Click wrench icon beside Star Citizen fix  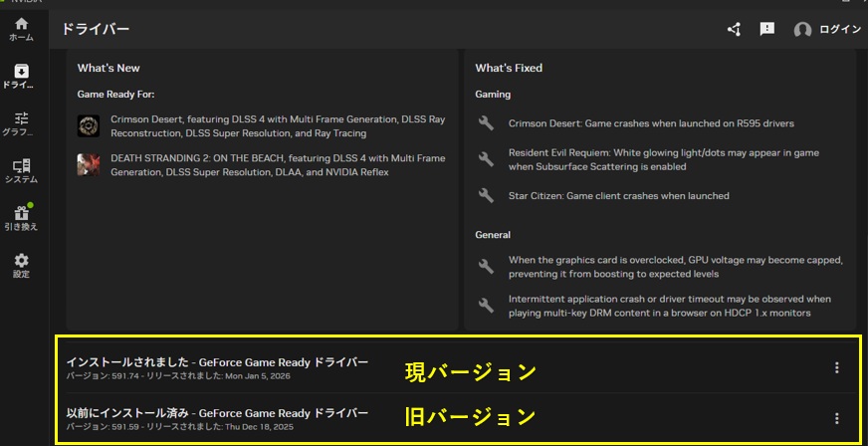coord(486,196)
